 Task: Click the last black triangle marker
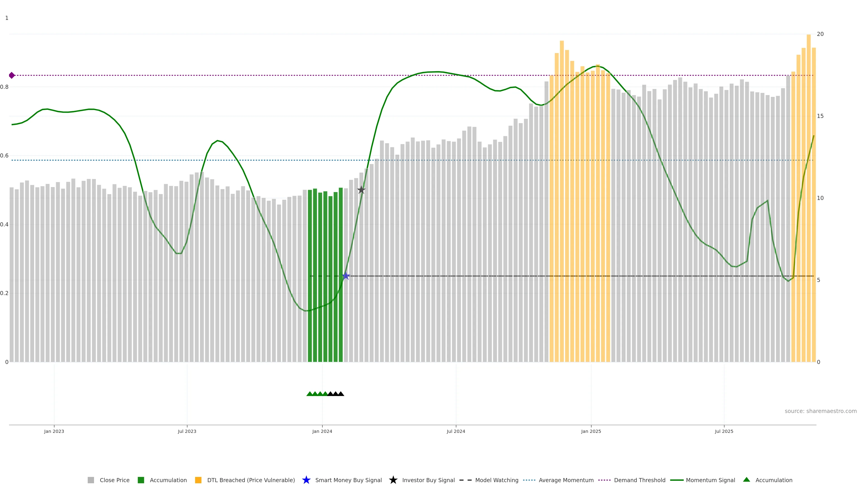[341, 394]
